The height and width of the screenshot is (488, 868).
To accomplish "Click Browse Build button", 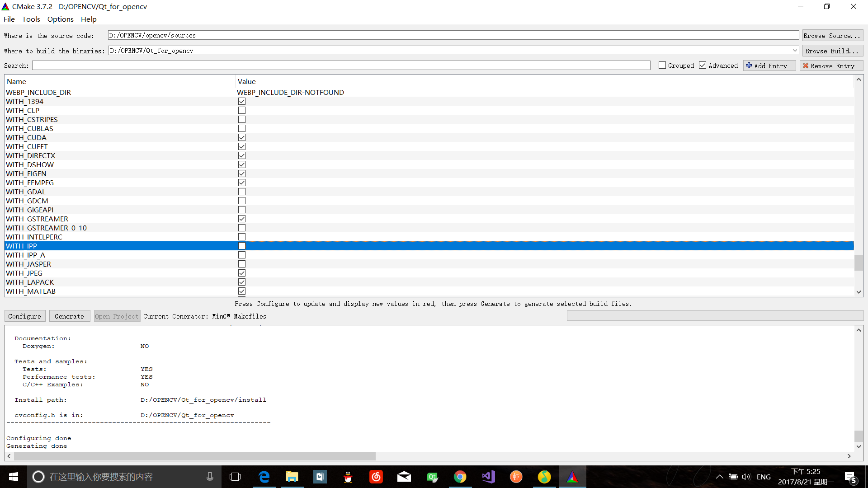I will [x=832, y=51].
